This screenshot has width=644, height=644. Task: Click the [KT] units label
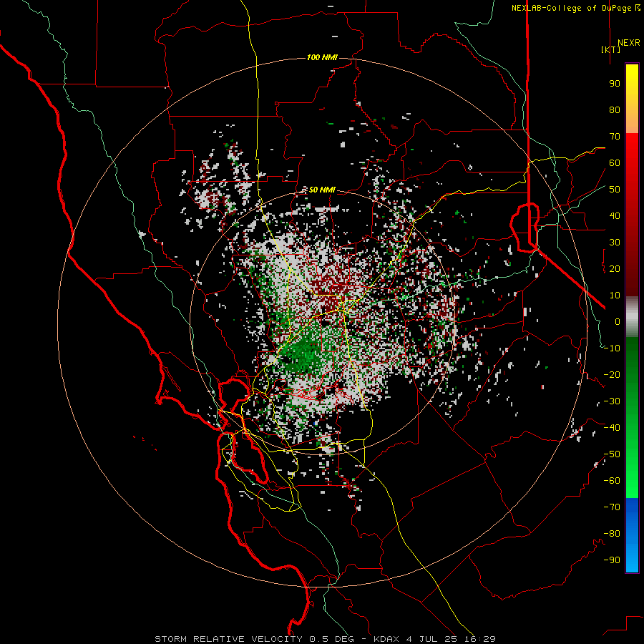(x=610, y=49)
